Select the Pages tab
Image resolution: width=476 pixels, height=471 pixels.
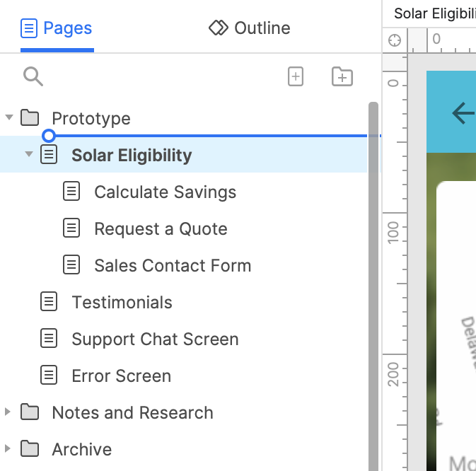click(x=57, y=28)
